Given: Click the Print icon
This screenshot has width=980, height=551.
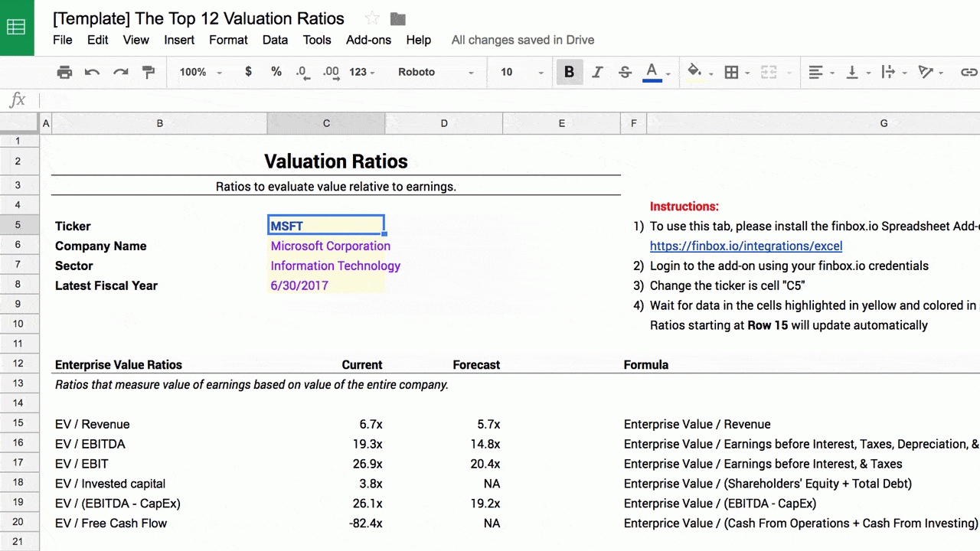Looking at the screenshot, I should coord(65,72).
